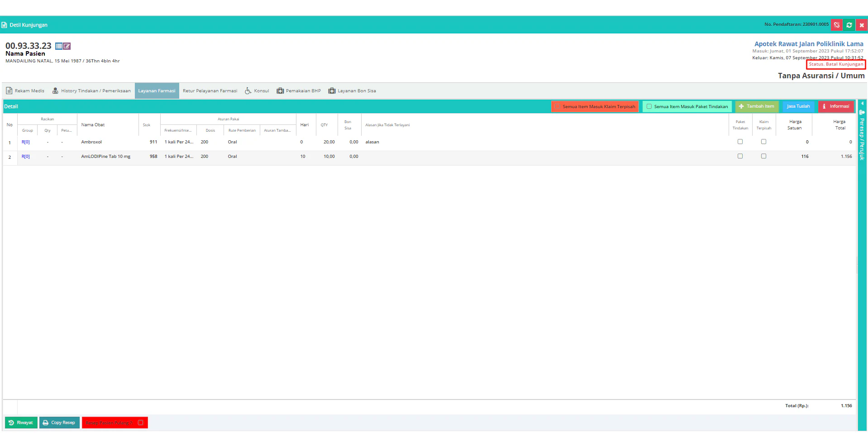
Task: Expand side panel using the left arrow
Action: tap(862, 103)
